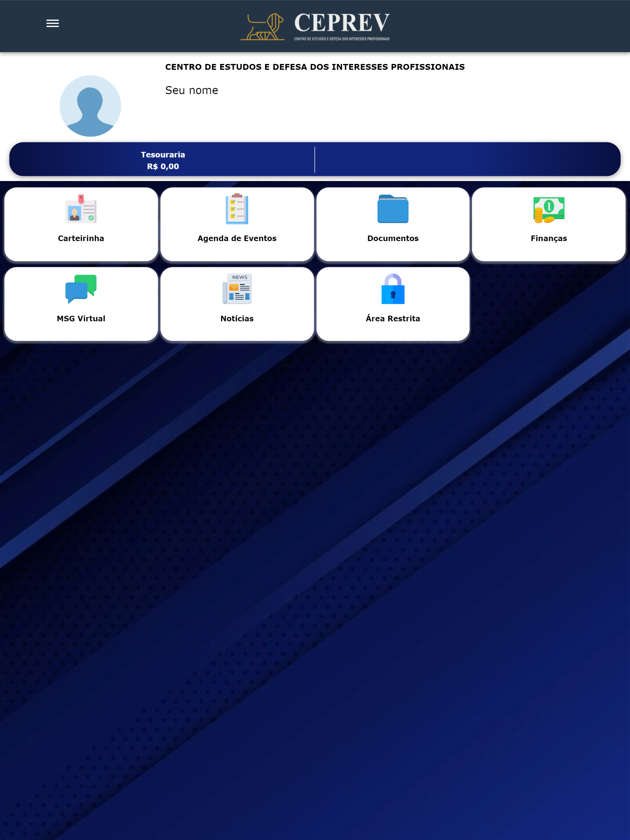This screenshot has width=630, height=840.
Task: Click the MSG Virtual label
Action: [x=81, y=319]
